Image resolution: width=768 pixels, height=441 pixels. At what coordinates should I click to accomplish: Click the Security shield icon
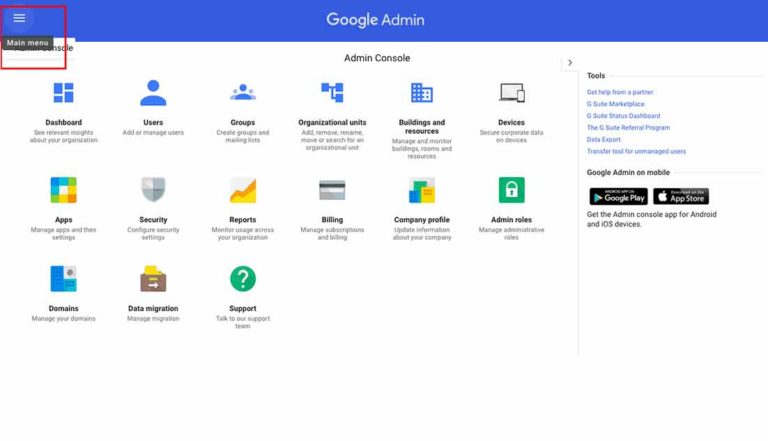(153, 190)
